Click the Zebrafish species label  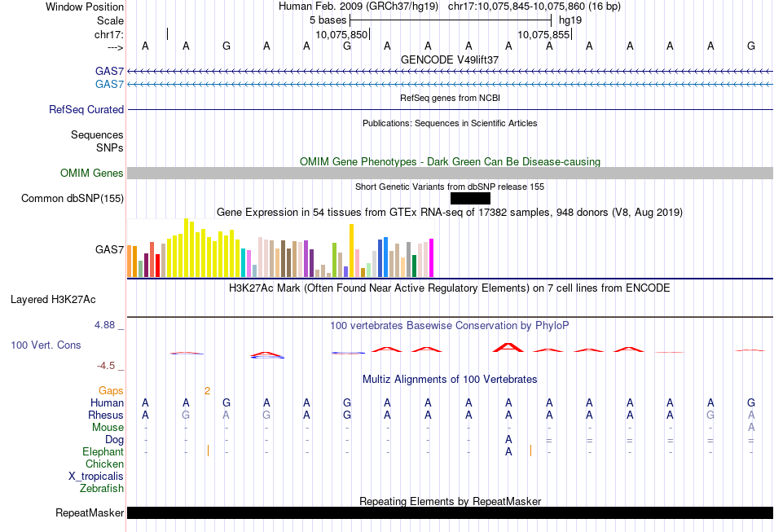pos(102,488)
